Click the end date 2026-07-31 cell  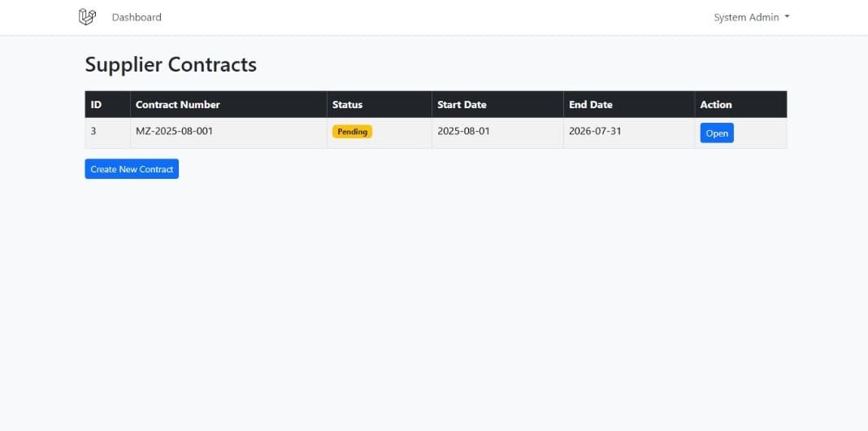[629, 133]
